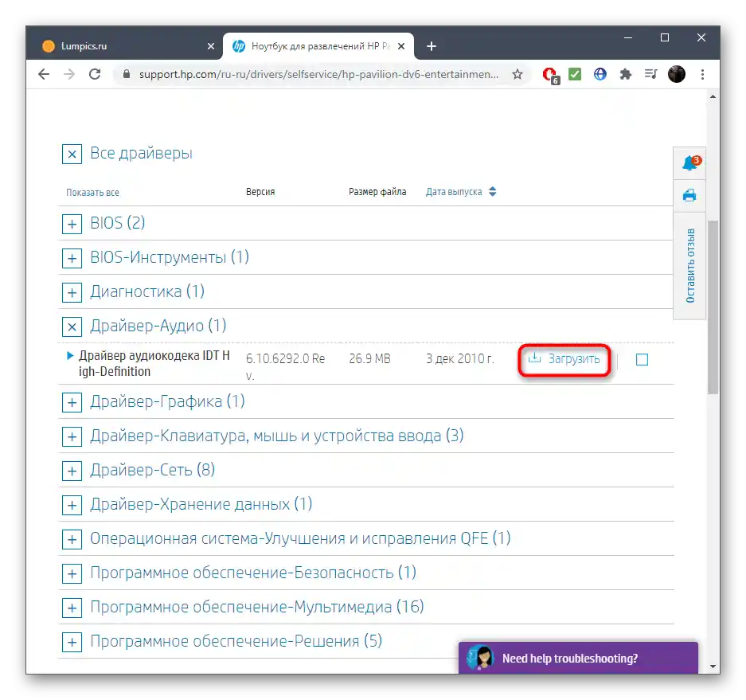The height and width of the screenshot is (700, 746).
Task: Open the green checkmark extension
Action: tap(575, 74)
